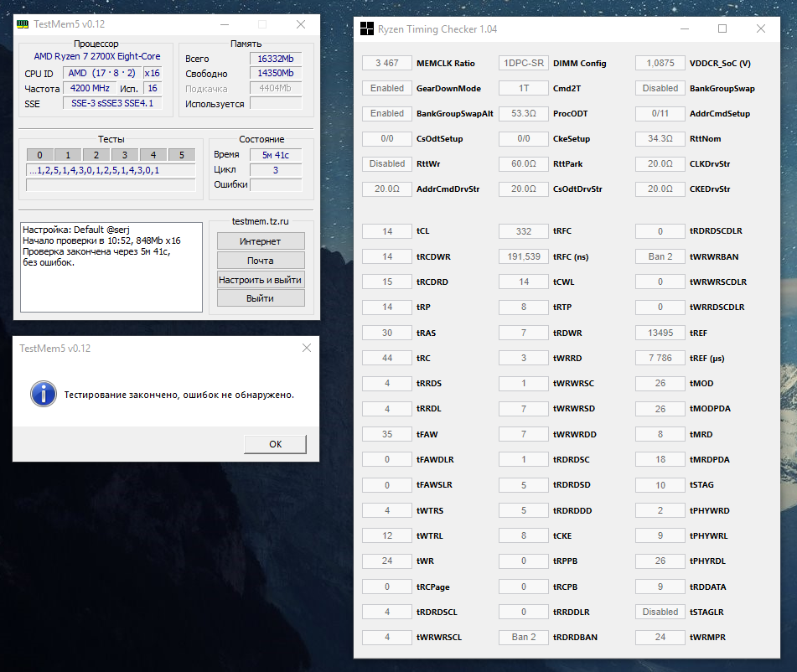The height and width of the screenshot is (672, 797).
Task: Click the RttNom value 34.3Ω
Action: [660, 138]
